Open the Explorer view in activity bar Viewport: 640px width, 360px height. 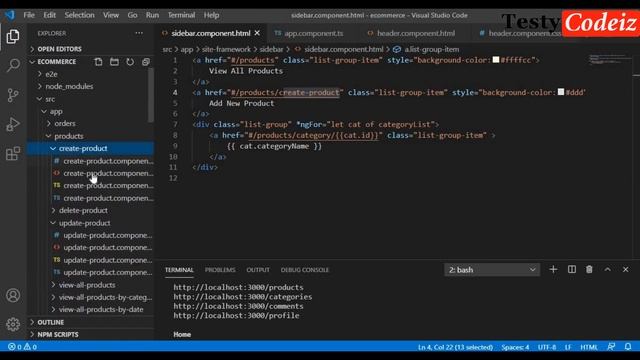click(13, 37)
